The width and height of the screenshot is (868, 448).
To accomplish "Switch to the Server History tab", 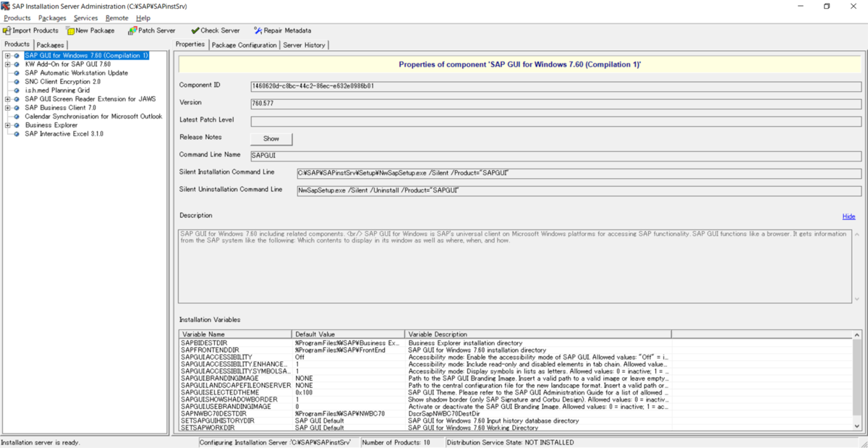I will point(304,45).
